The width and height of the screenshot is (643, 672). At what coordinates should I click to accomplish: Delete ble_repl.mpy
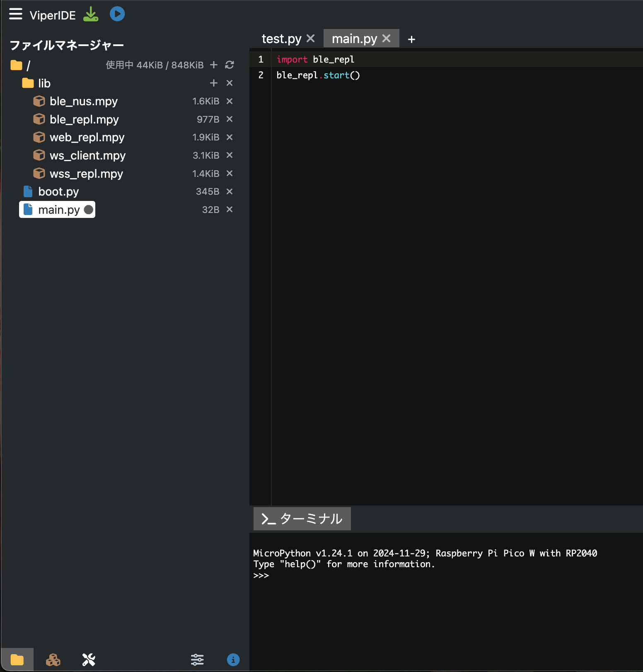(x=230, y=119)
